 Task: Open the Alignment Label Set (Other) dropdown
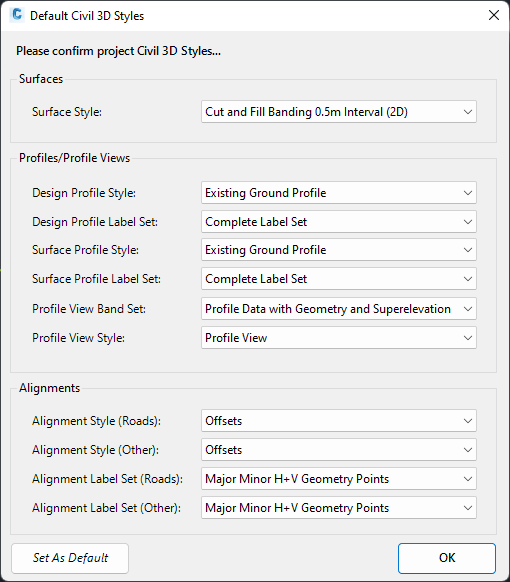pos(339,507)
